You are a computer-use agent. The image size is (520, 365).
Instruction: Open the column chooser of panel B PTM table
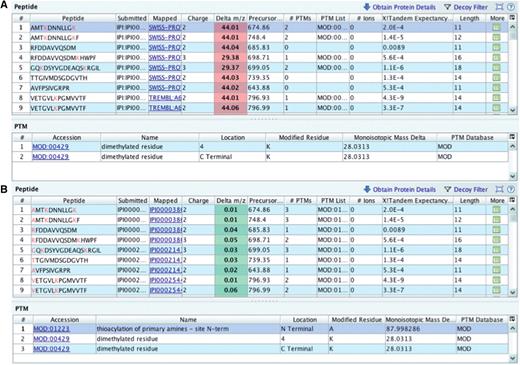[512, 319]
